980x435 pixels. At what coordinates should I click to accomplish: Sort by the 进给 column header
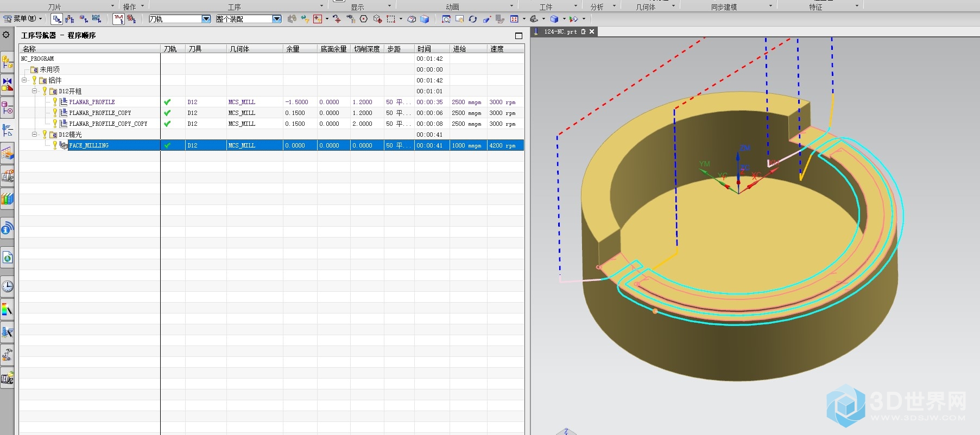(468, 49)
